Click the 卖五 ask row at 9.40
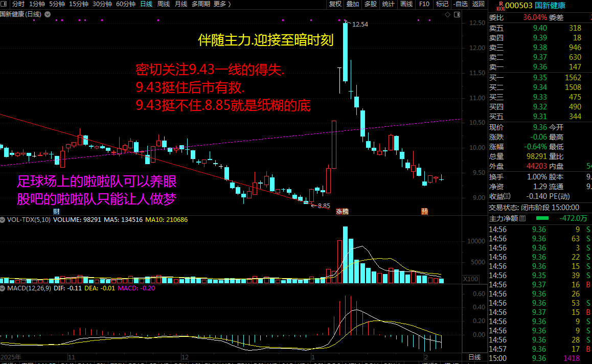 (540, 28)
